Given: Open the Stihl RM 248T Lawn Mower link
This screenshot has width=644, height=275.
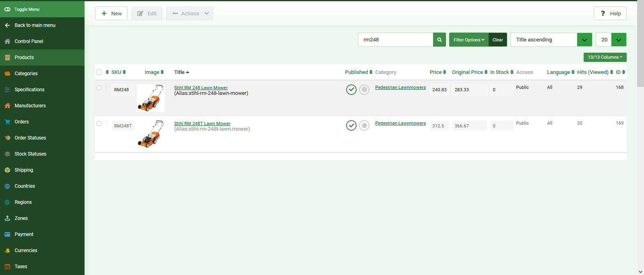Looking at the screenshot, I should click(202, 123).
